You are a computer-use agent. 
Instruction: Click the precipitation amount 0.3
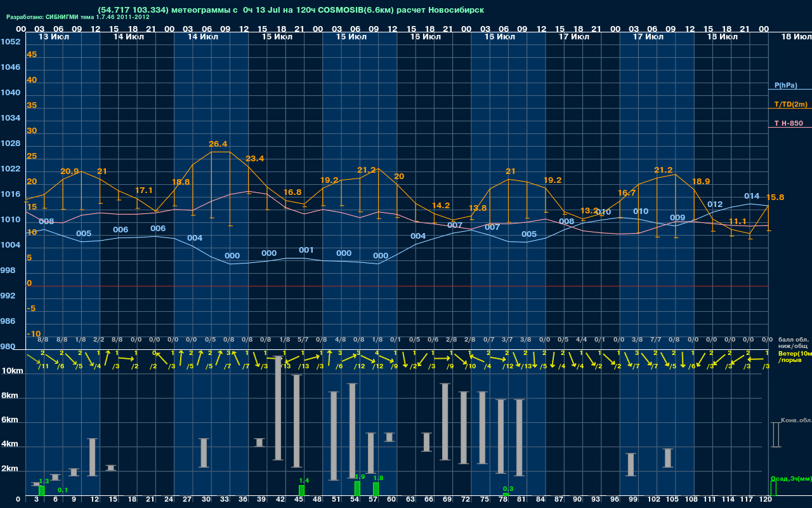pos(508,489)
